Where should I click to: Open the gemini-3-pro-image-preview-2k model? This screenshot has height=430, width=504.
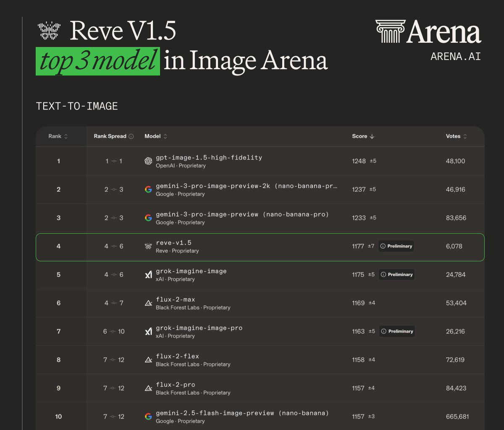pyautogui.click(x=247, y=186)
